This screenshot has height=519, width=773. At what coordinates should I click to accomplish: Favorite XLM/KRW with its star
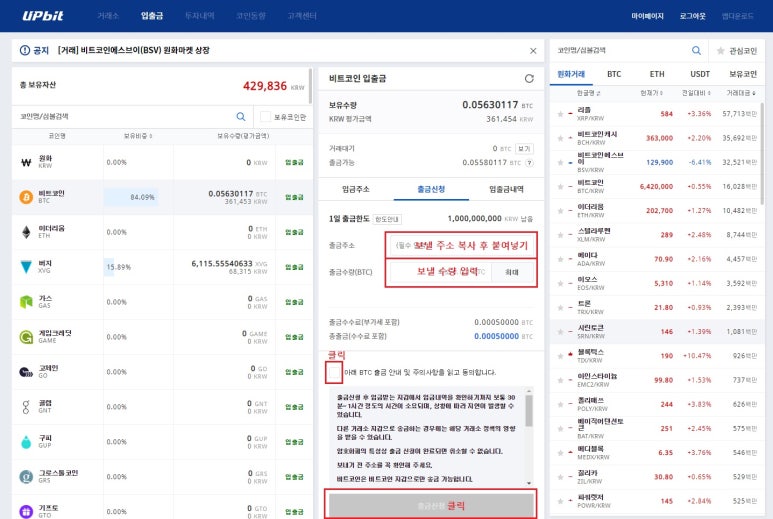(x=561, y=235)
